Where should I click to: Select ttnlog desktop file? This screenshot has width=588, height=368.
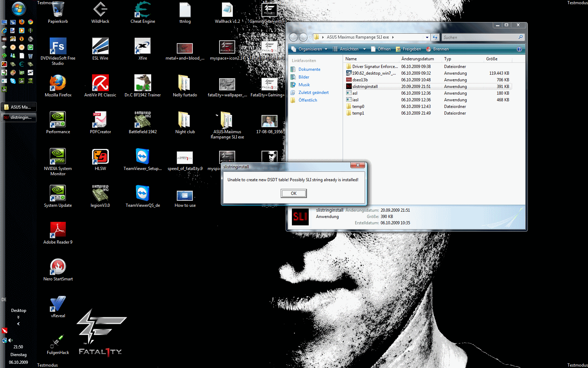[x=185, y=13]
